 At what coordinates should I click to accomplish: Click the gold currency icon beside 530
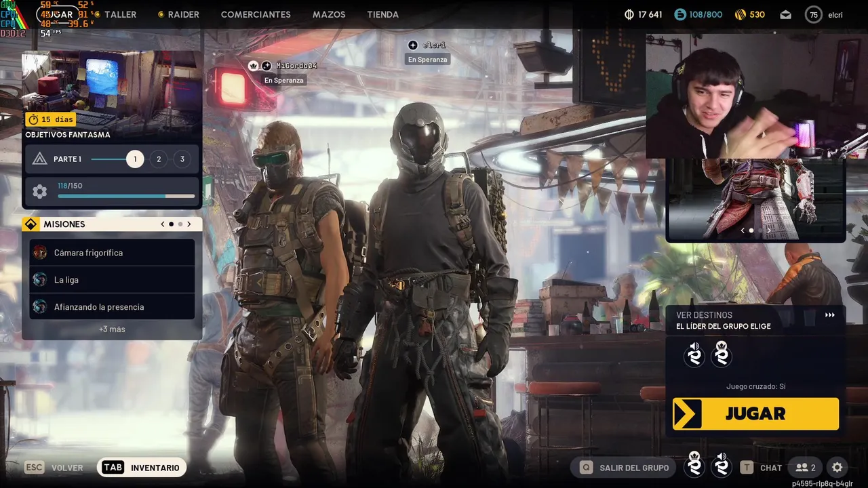click(x=740, y=14)
